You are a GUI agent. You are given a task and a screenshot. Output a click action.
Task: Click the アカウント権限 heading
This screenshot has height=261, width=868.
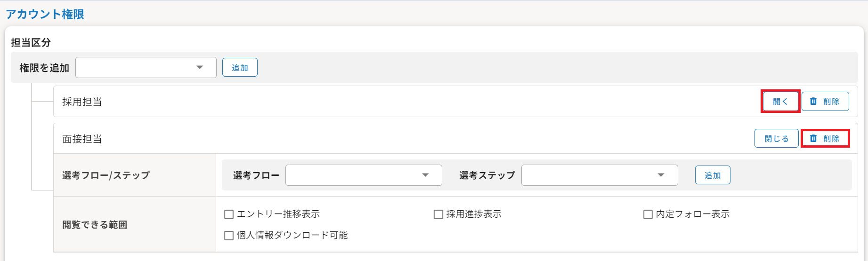point(45,14)
